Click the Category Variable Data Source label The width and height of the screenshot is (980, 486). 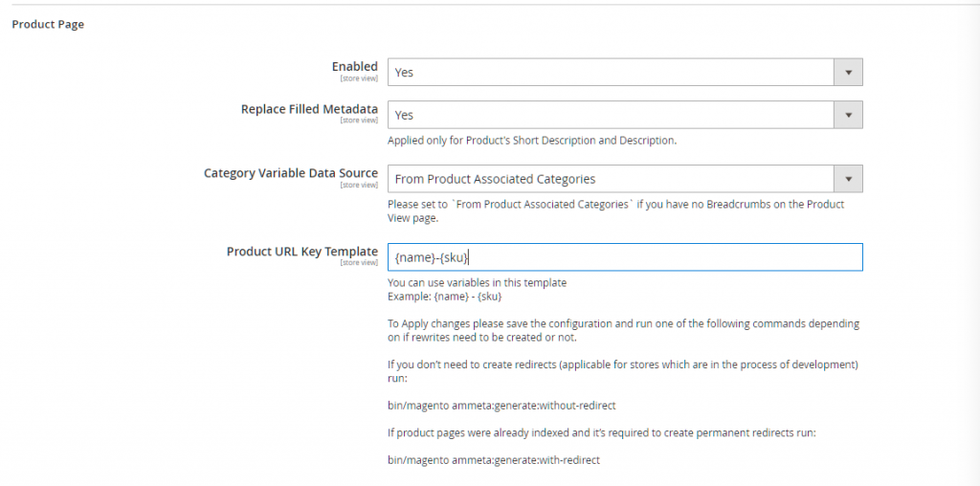point(291,173)
